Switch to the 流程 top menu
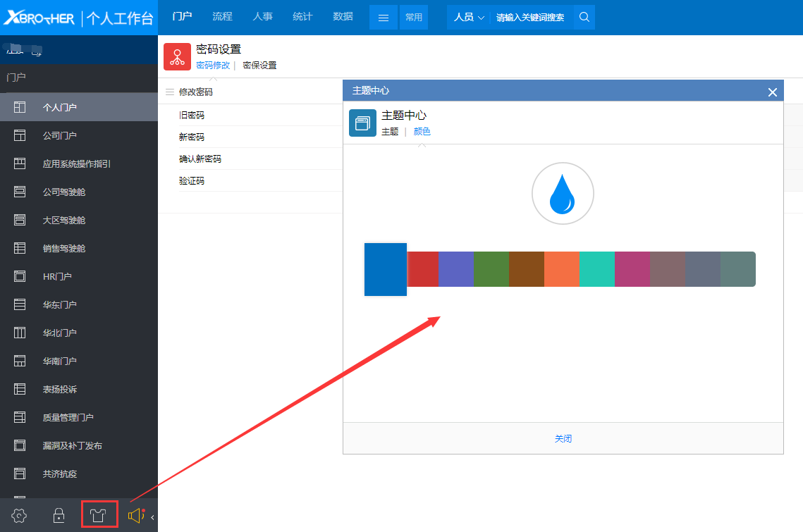Image resolution: width=803 pixels, height=532 pixels. (222, 16)
